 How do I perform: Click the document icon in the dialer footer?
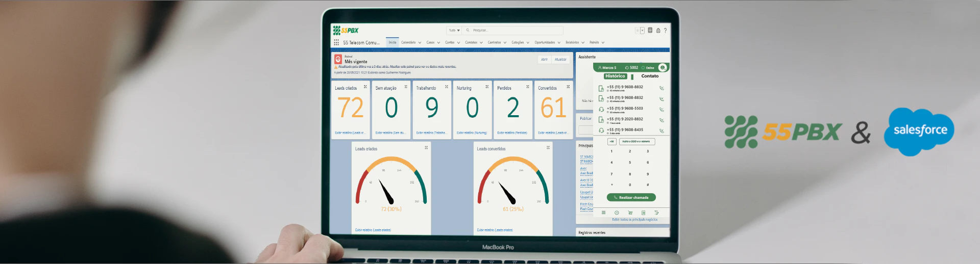643,213
